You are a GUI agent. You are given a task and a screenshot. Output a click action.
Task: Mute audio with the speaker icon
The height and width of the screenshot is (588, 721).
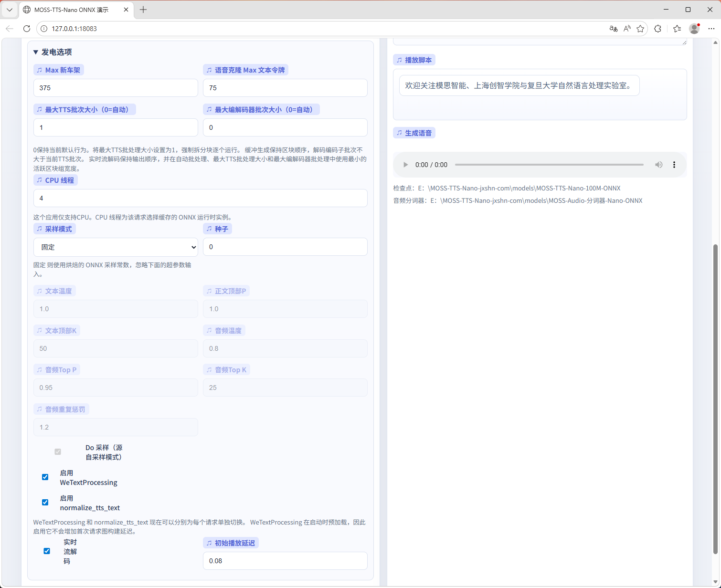[x=658, y=165]
